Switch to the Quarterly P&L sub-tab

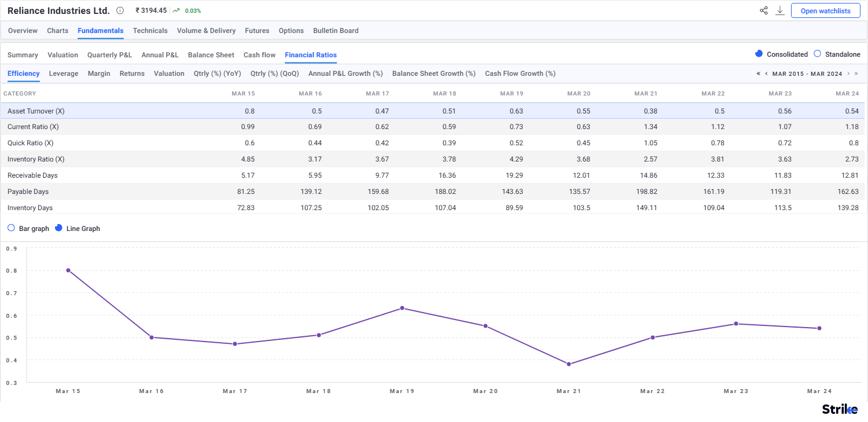tap(109, 55)
